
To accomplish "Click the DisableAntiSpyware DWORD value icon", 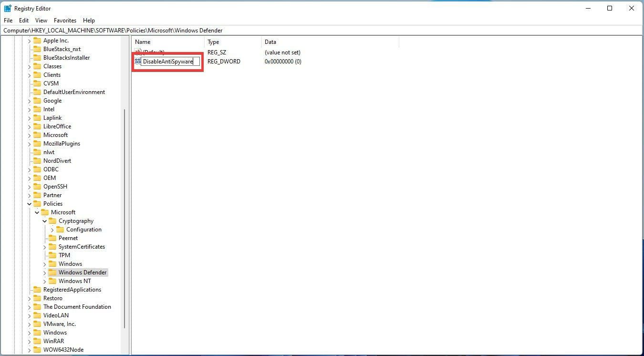I will 138,62.
